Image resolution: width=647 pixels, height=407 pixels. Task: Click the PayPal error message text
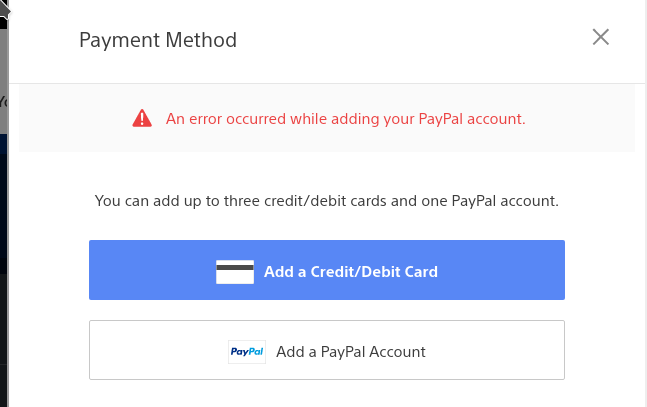[x=345, y=119]
